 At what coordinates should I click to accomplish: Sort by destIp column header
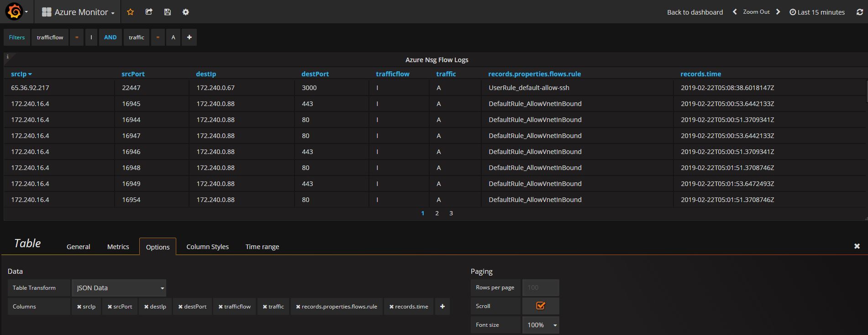(206, 74)
